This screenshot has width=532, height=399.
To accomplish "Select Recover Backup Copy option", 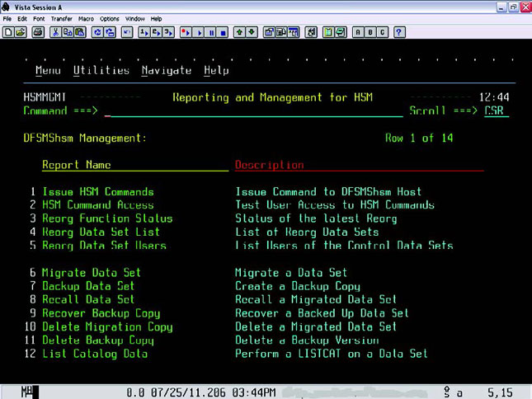I will [x=101, y=313].
